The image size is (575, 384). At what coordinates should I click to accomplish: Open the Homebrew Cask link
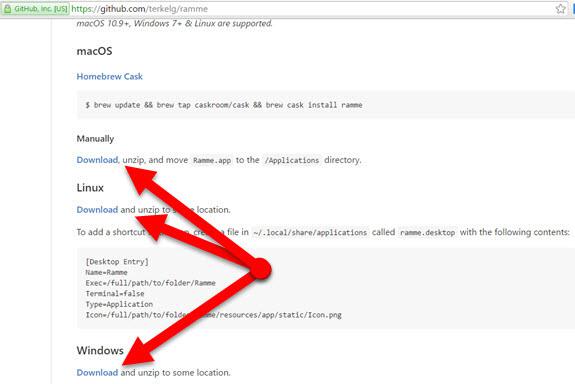(x=109, y=76)
